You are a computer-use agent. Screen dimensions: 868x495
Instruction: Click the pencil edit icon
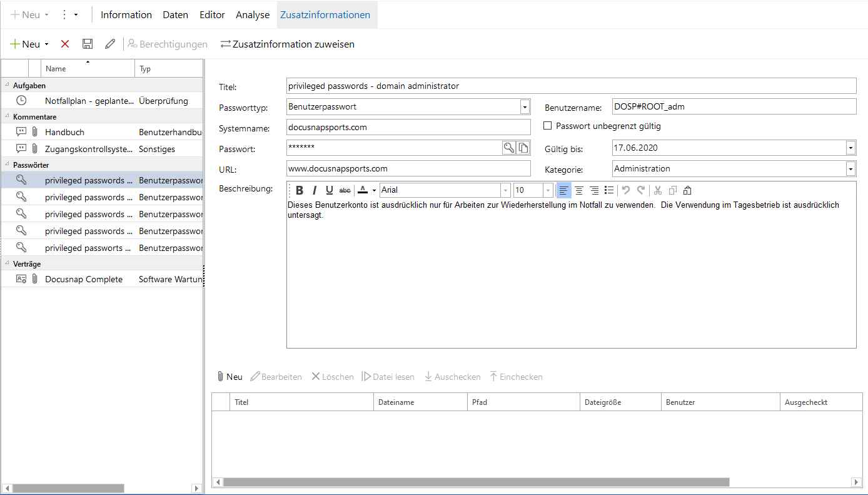110,44
